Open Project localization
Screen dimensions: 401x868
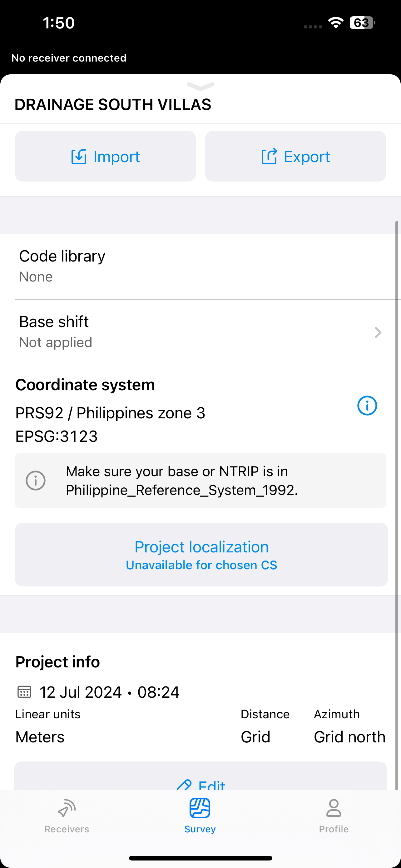click(x=201, y=555)
